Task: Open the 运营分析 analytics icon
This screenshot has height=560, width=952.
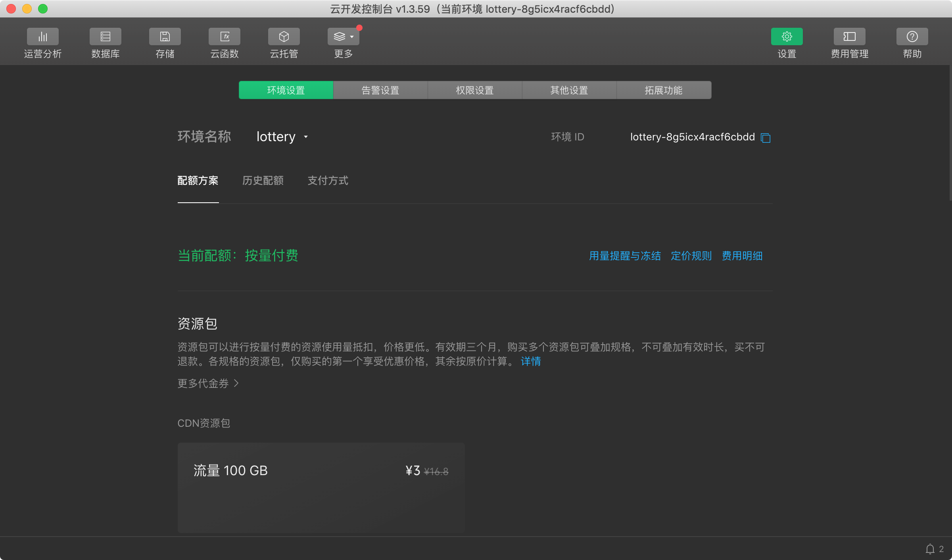Action: 43,36
